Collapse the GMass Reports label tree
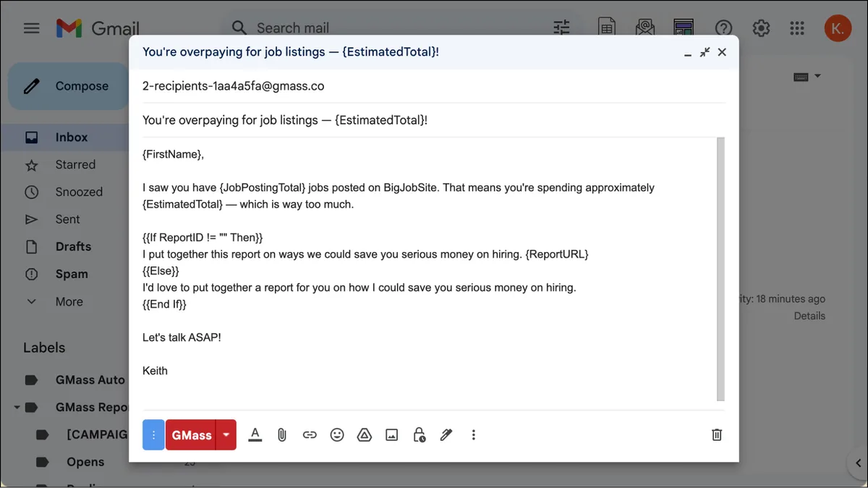The image size is (868, 488). point(17,408)
